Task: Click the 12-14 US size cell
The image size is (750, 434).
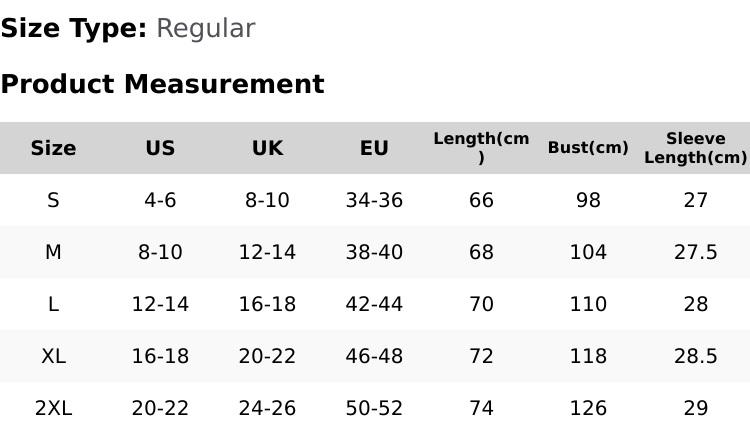Action: point(160,304)
